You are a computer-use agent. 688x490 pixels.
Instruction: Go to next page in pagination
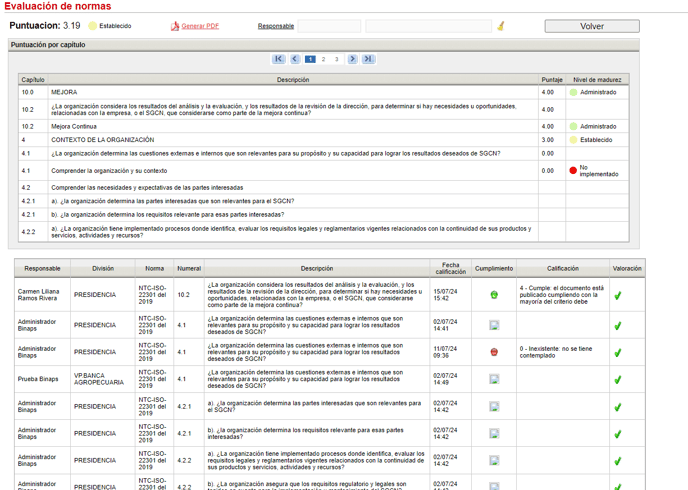[x=352, y=59]
